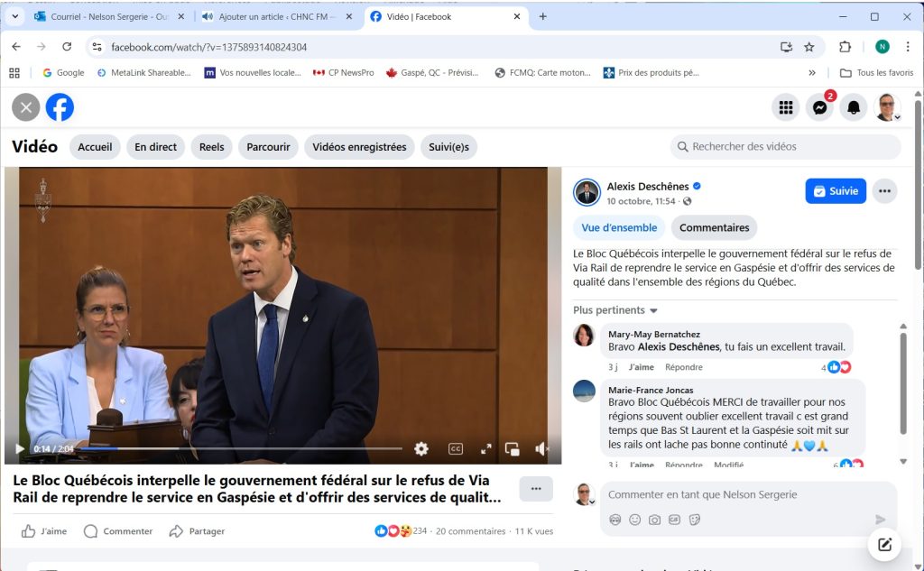Mute the video volume
This screenshot has width=924, height=571.
541,448
